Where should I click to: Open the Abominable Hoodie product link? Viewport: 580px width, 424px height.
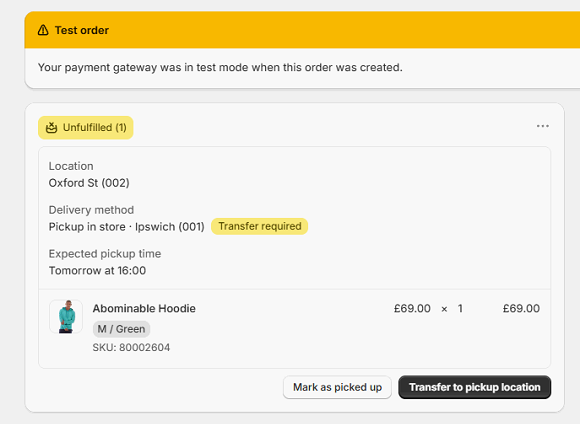coord(144,308)
